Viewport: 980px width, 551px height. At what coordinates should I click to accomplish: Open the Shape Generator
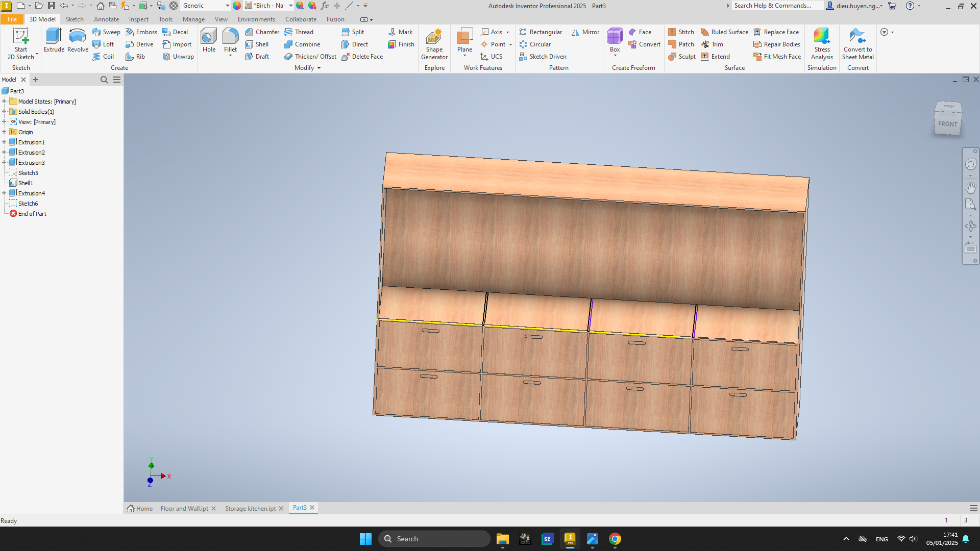tap(434, 44)
